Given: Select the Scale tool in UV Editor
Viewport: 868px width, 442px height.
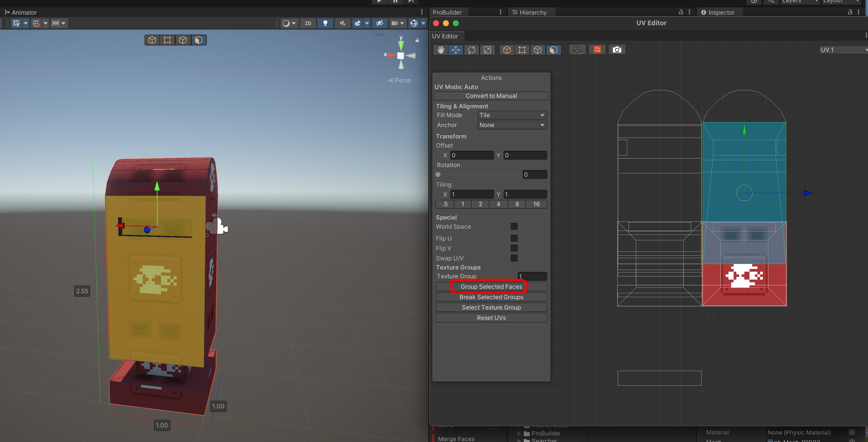Looking at the screenshot, I should click(x=487, y=50).
